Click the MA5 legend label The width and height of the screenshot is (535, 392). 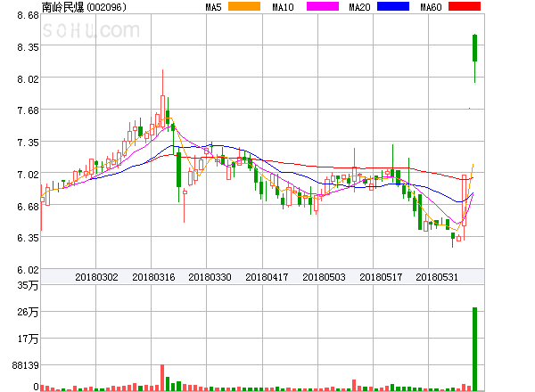coord(213,7)
